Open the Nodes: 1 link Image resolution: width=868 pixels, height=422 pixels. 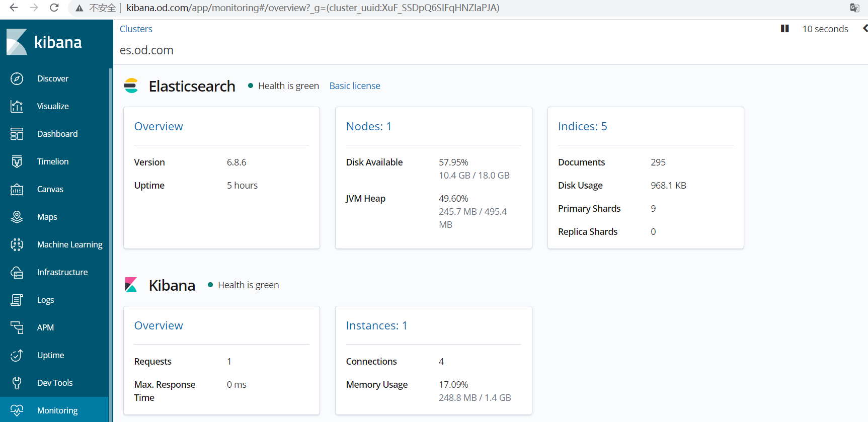point(369,126)
